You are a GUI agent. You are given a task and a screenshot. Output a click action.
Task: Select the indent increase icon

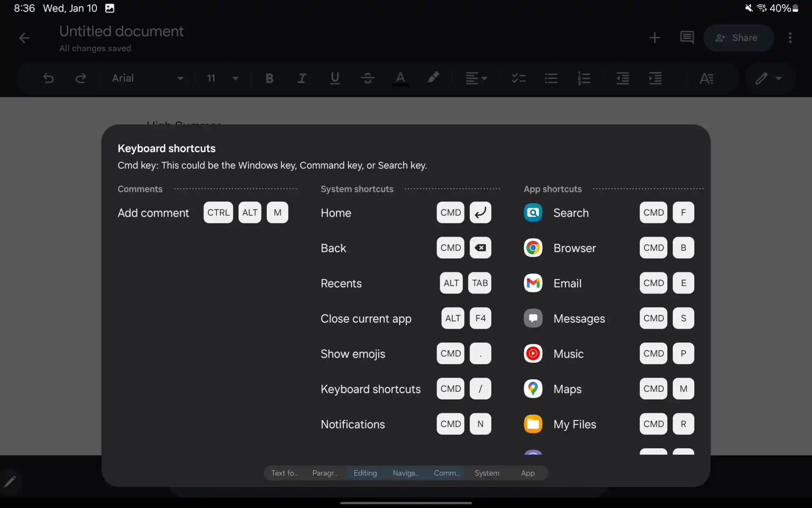tap(655, 78)
